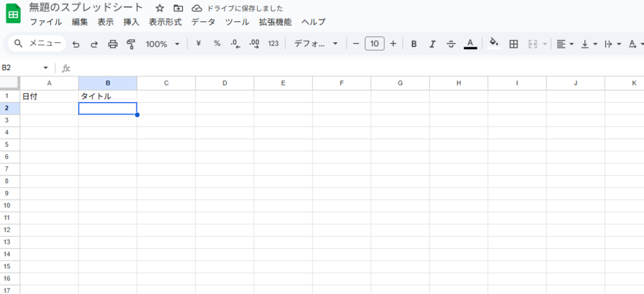Toggle italic formatting

(432, 44)
